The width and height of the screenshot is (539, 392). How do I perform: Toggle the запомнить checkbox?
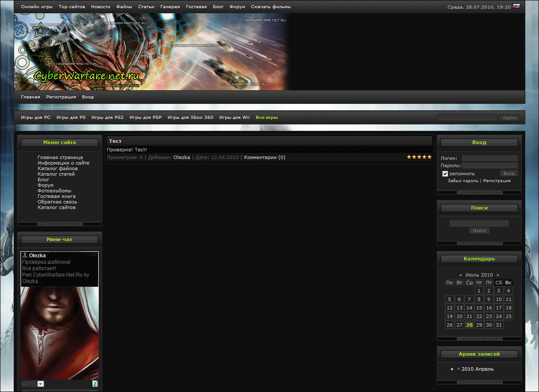tap(445, 174)
